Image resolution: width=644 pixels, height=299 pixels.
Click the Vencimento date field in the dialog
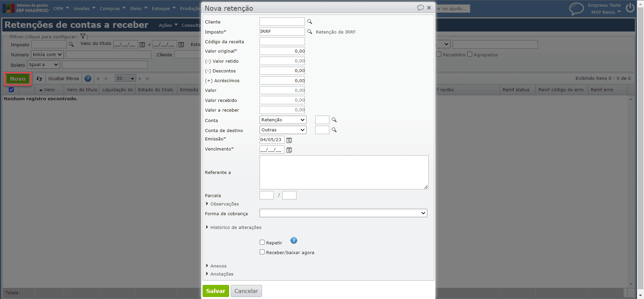272,149
